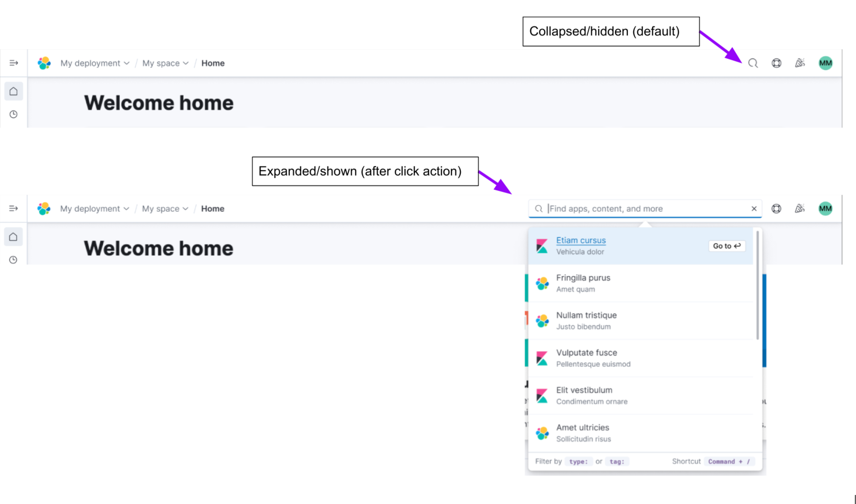Expand the collapsed navigation menu icon
The height and width of the screenshot is (504, 856).
tap(13, 63)
